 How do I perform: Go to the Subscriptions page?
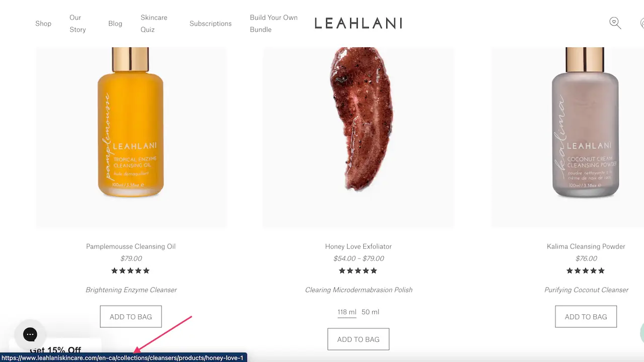[x=210, y=23]
